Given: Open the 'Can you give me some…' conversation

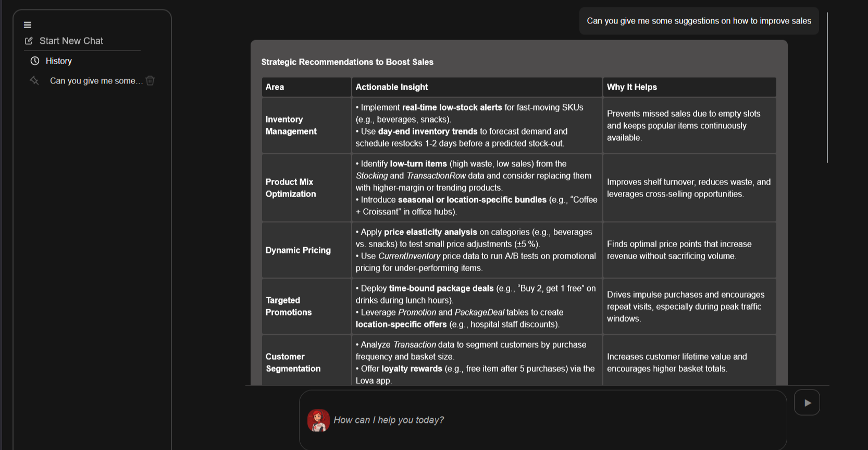Looking at the screenshot, I should pos(96,81).
